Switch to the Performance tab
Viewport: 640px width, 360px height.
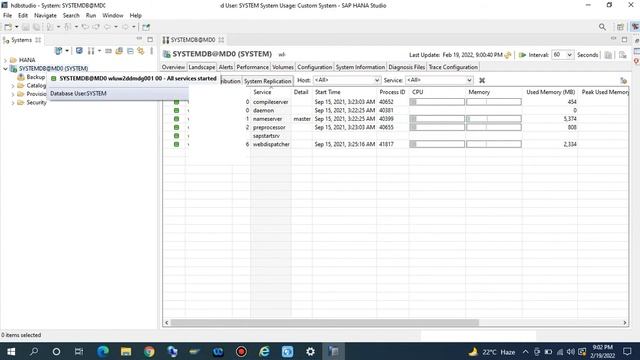coord(253,67)
